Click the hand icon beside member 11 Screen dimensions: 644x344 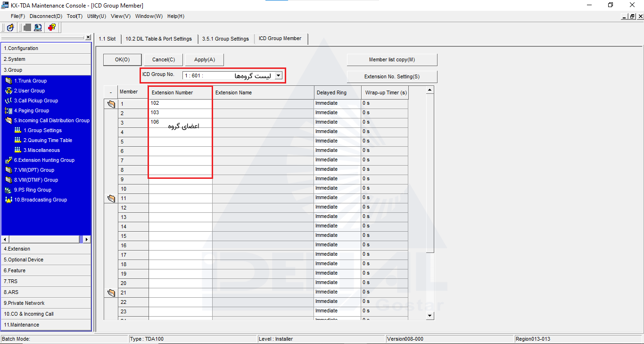coord(111,199)
